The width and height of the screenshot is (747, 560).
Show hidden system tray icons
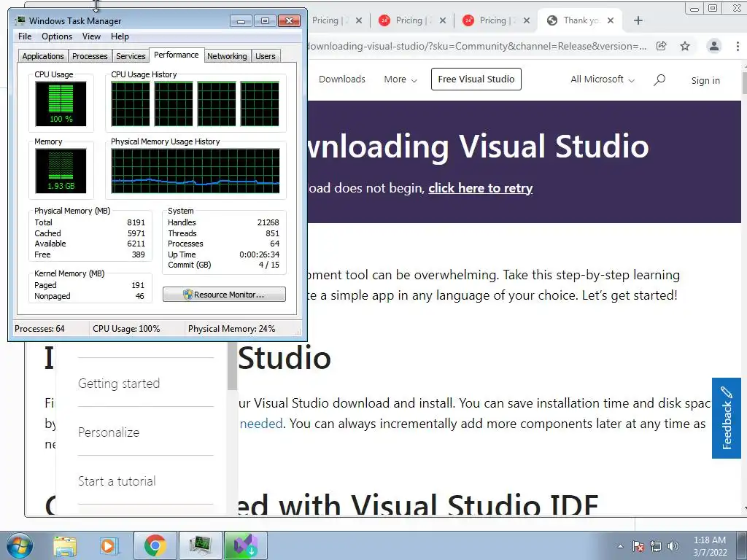pyautogui.click(x=620, y=546)
